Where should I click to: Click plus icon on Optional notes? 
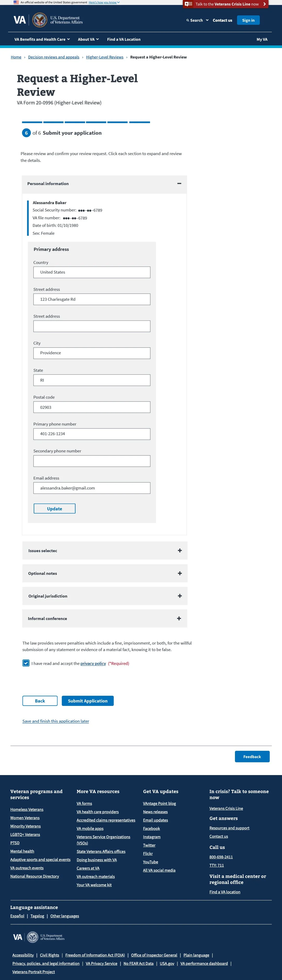pos(180,573)
